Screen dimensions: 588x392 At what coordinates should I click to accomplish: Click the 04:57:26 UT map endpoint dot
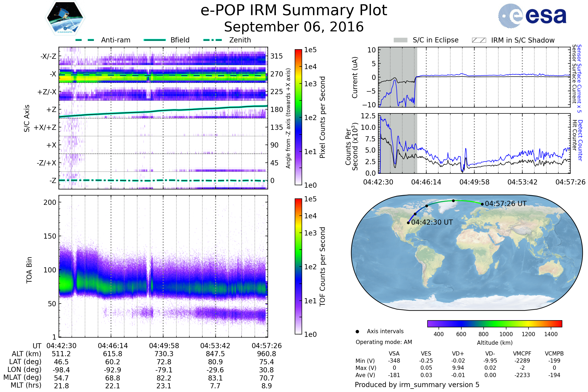point(482,204)
